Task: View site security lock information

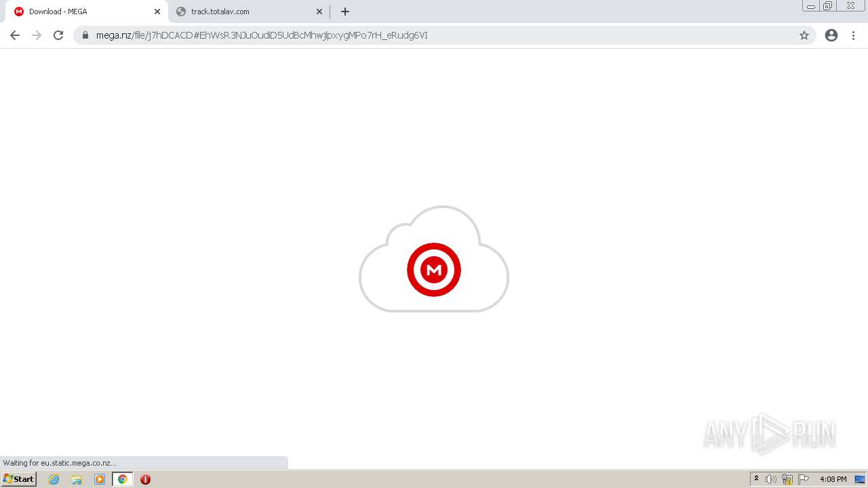Action: [x=85, y=35]
